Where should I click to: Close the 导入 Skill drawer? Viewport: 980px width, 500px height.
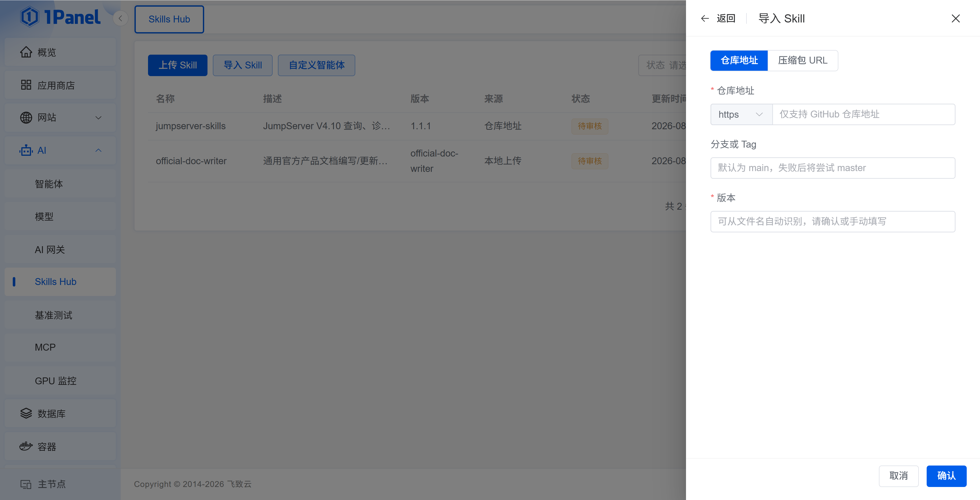point(956,18)
